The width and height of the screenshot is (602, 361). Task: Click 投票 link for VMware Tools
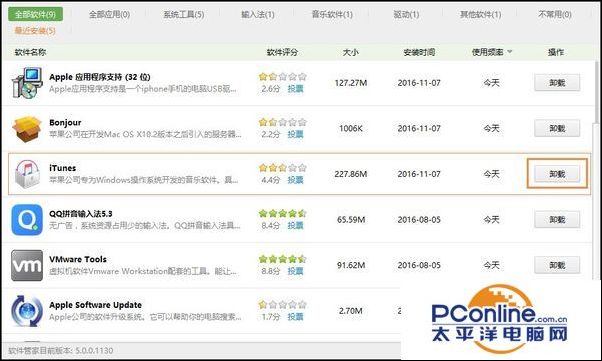(x=295, y=271)
